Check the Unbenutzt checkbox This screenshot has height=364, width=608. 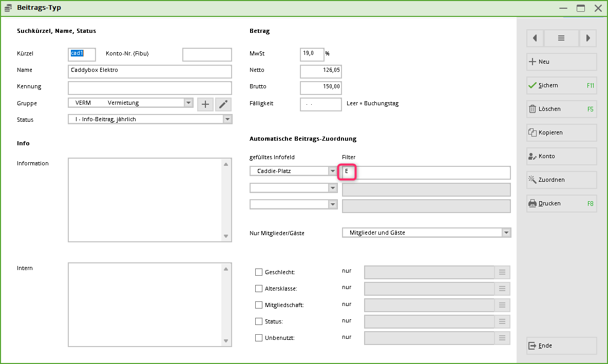259,338
